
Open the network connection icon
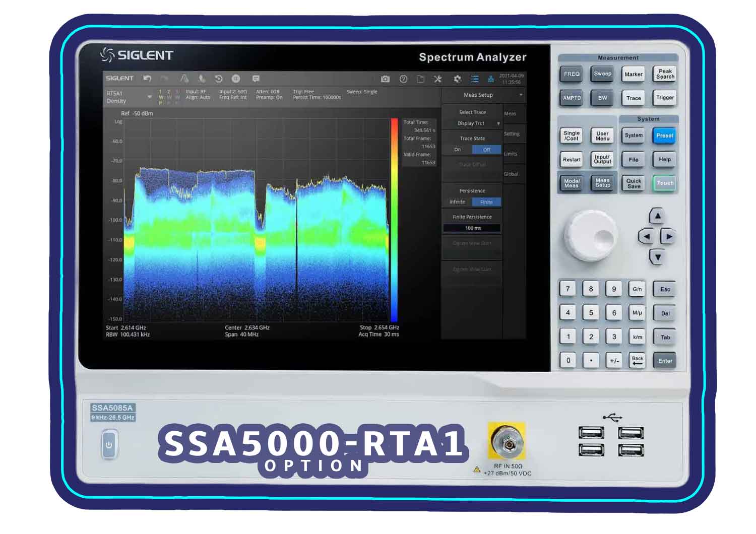click(491, 79)
